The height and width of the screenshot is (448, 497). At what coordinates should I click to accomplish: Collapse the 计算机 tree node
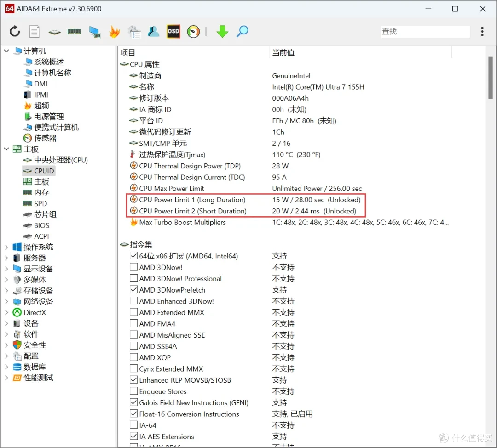pos(6,51)
